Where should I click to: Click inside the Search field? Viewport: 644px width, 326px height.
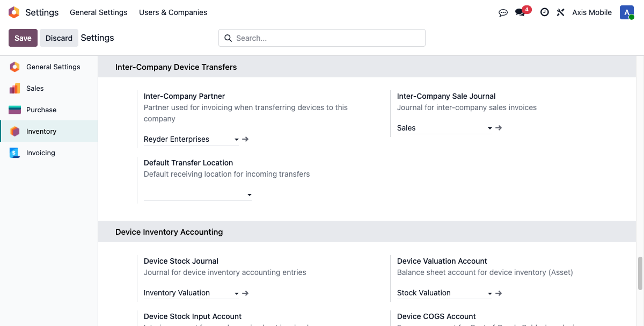point(321,38)
